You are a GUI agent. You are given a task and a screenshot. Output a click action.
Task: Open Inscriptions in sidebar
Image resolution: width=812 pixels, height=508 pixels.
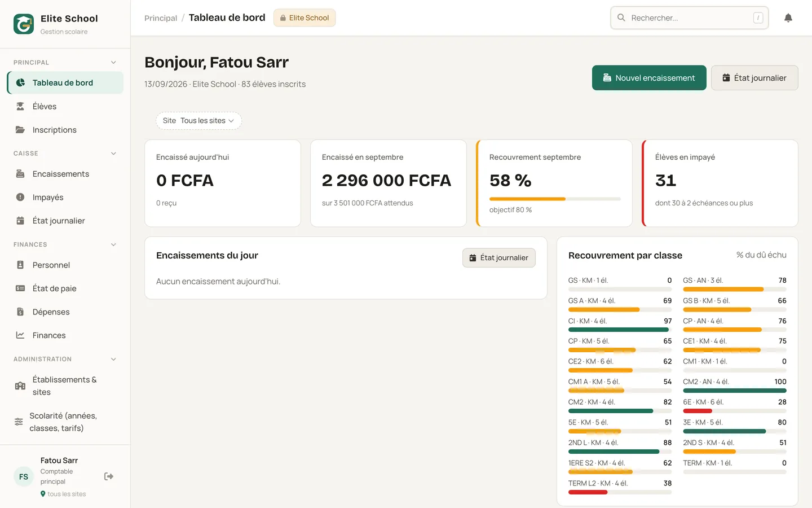pos(65,130)
